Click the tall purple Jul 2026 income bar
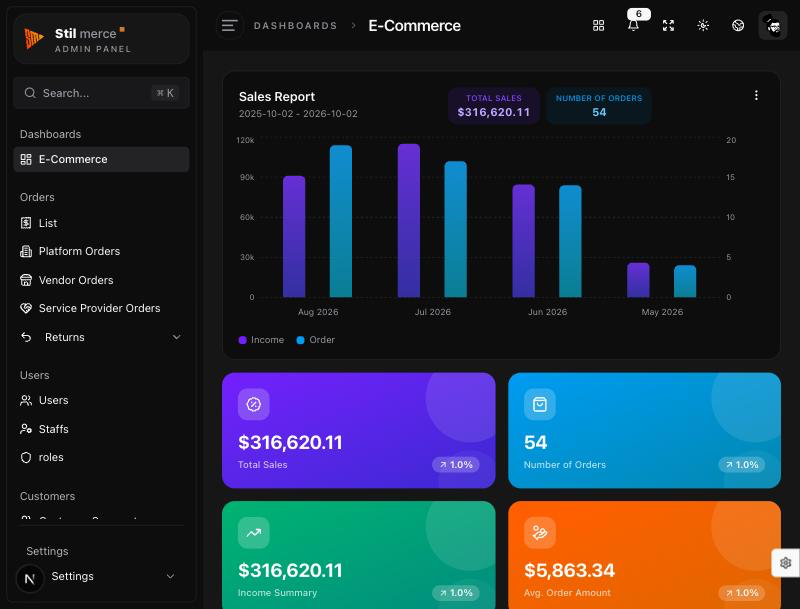The image size is (800, 609). point(409,220)
